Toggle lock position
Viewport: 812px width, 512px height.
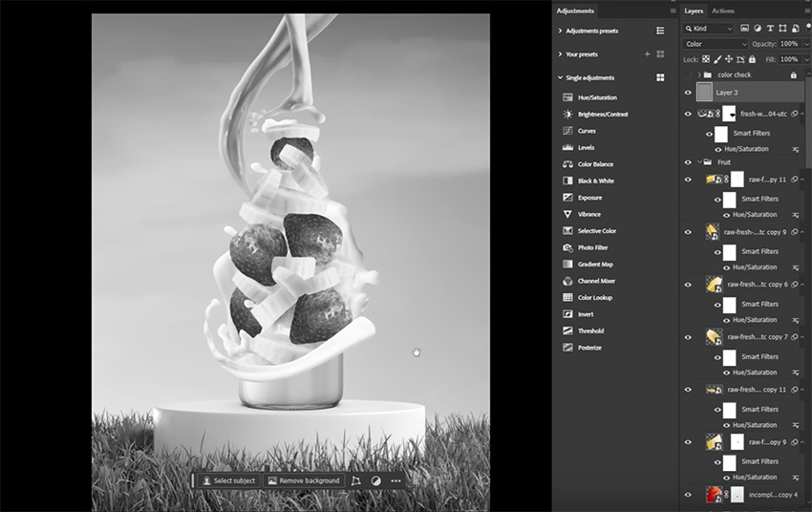pyautogui.click(x=729, y=59)
